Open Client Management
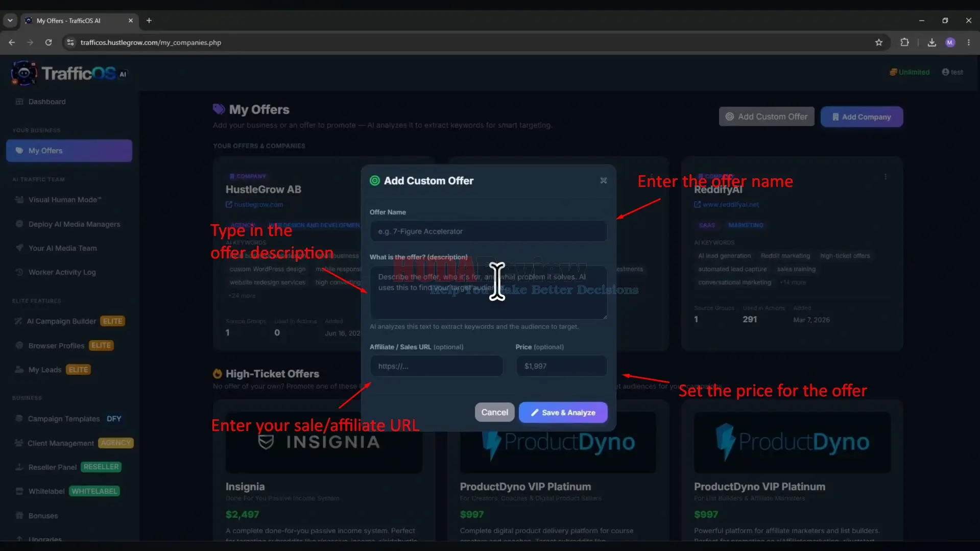This screenshot has height=551, width=980. pos(61,443)
